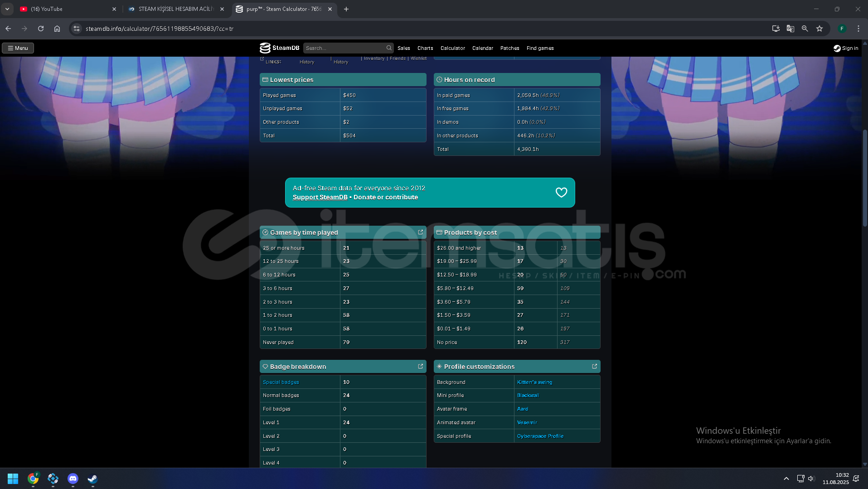Close the Steam Calculator tab
Viewport: 868px width, 489px height.
coord(330,9)
